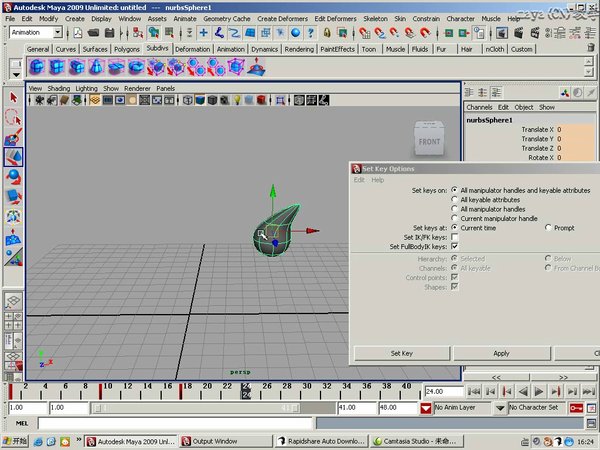
Task: Uncheck the Set FullBodyIK keys checkbox
Action: [455, 246]
